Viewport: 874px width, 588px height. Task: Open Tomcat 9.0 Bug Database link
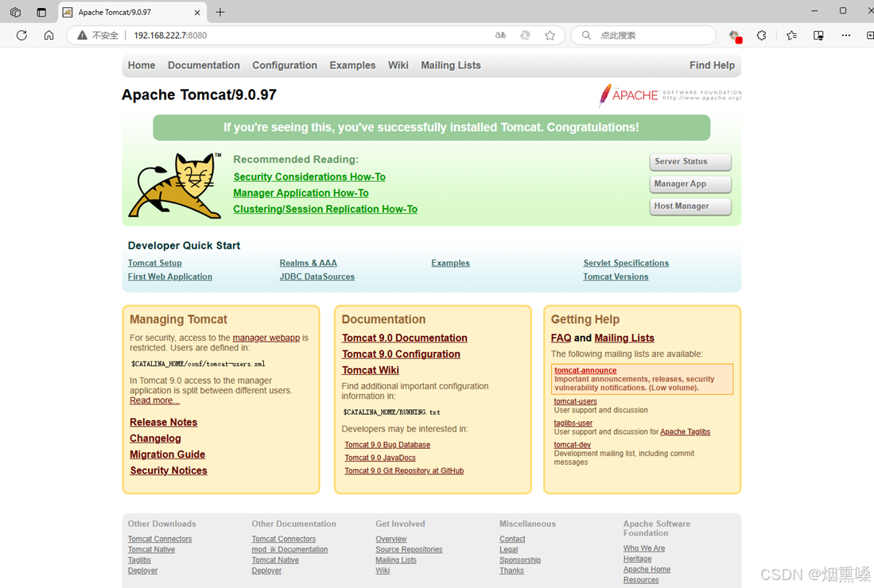(387, 445)
